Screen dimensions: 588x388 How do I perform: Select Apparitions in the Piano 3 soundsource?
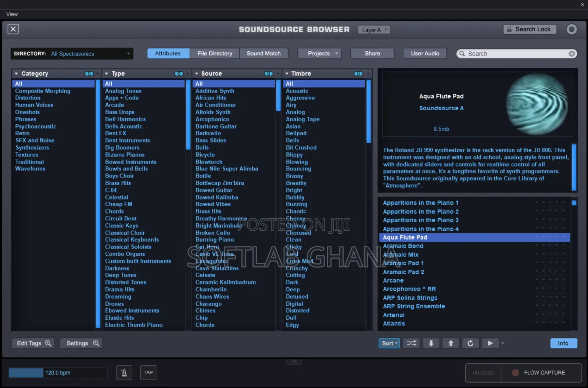click(x=421, y=220)
